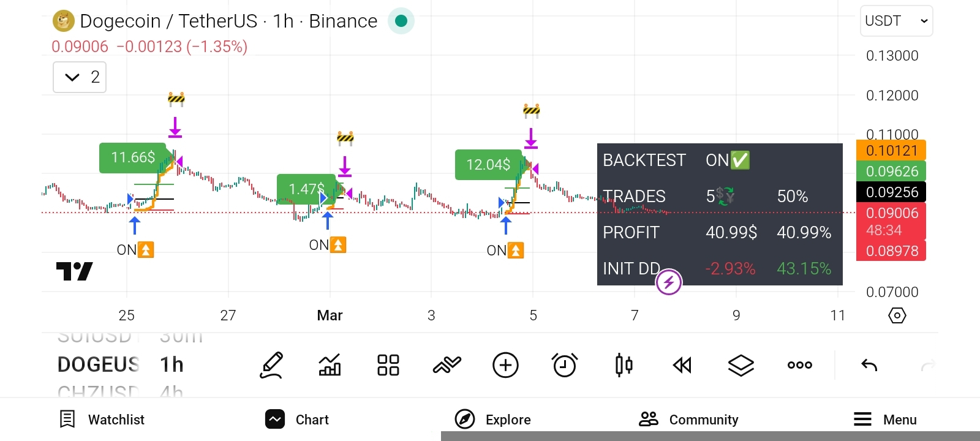The width and height of the screenshot is (980, 441).
Task: Undo last action arrow
Action: tap(869, 365)
